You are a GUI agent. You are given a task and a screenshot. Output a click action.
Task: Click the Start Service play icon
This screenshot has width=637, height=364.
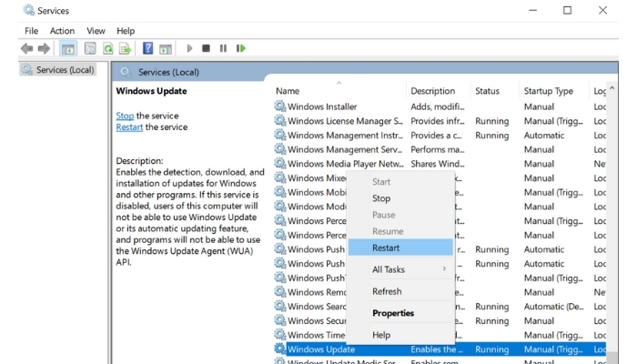click(x=189, y=48)
